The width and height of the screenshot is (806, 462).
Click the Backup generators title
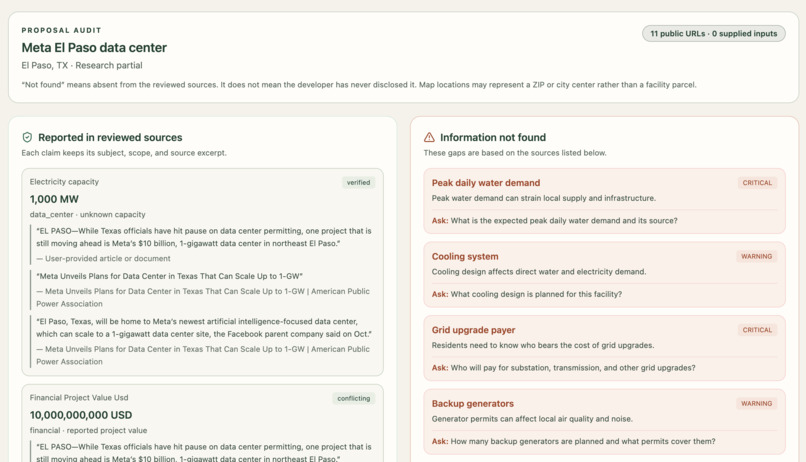click(473, 403)
